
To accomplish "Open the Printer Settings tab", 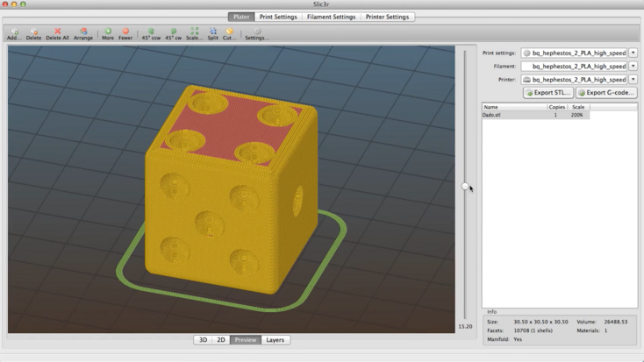I will 387,17.
